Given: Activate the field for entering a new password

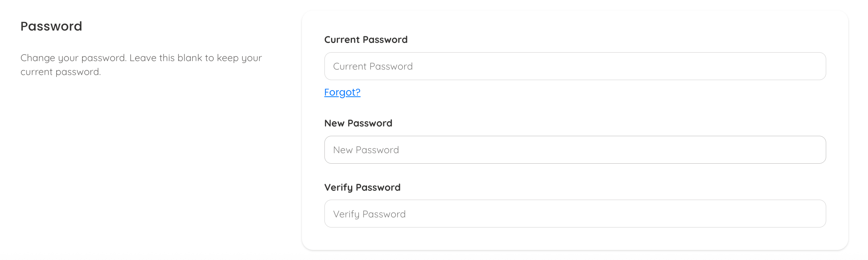Looking at the screenshot, I should point(575,150).
